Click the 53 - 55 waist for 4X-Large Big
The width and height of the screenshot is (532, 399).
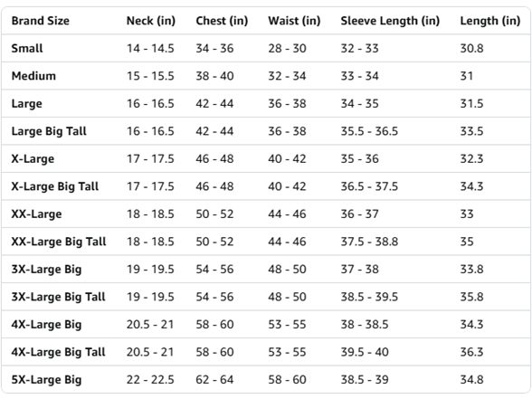pos(287,324)
